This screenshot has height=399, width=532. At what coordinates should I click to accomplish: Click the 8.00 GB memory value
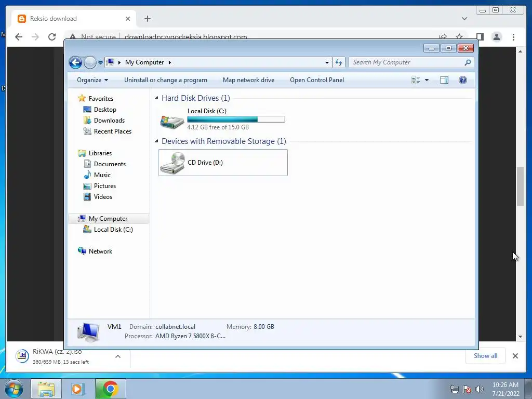264,327
